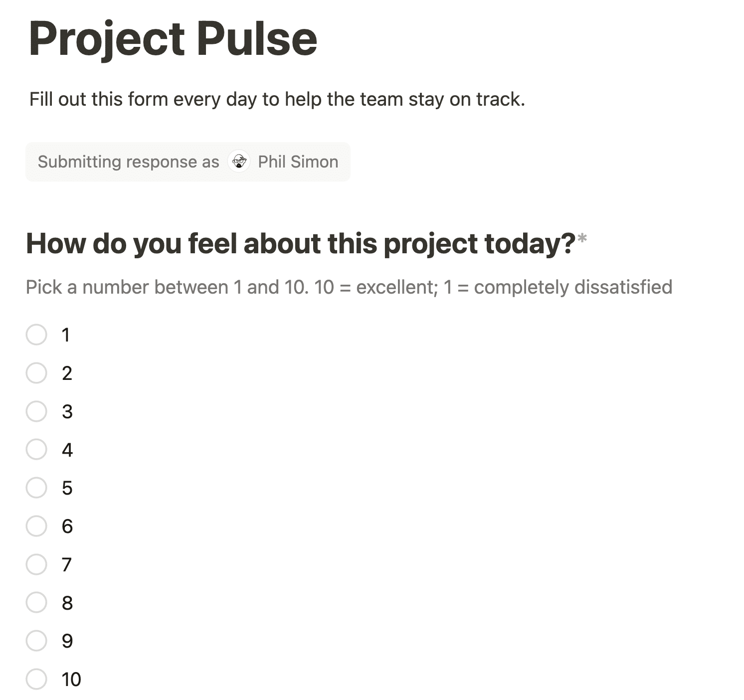
Task: Choose the radio button for 3
Action: [36, 411]
